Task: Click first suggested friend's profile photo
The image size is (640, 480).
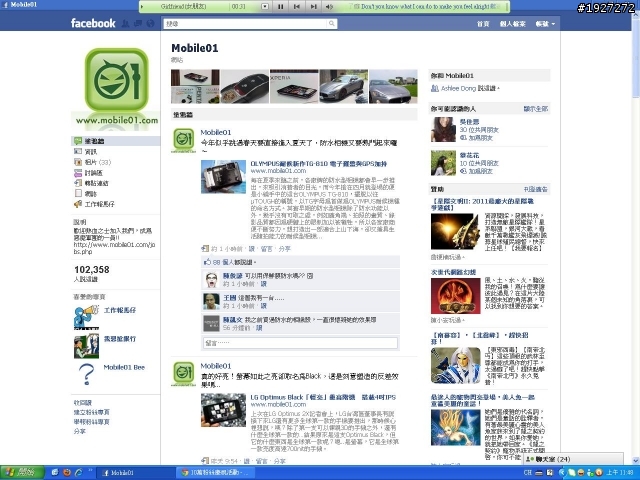Action: point(443,129)
